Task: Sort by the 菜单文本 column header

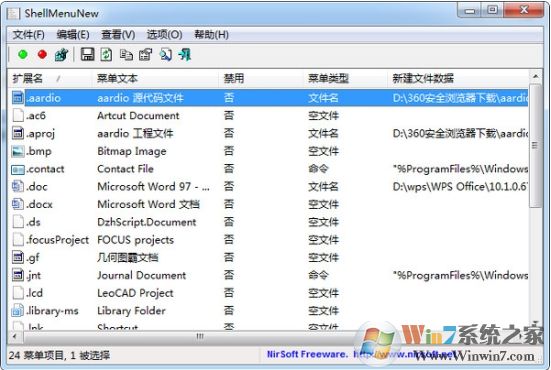Action: [156, 78]
